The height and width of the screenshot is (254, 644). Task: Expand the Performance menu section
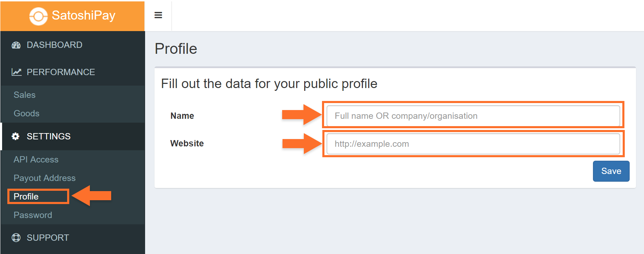[61, 72]
